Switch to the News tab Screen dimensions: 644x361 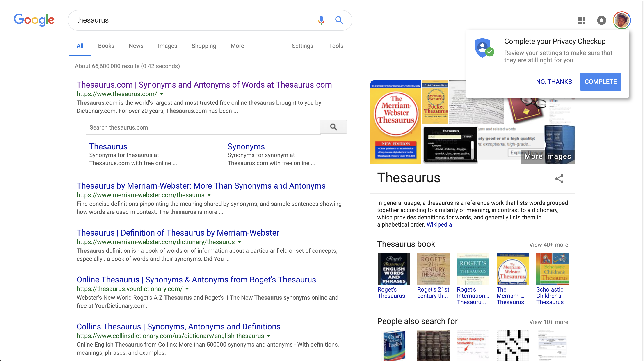click(x=136, y=46)
